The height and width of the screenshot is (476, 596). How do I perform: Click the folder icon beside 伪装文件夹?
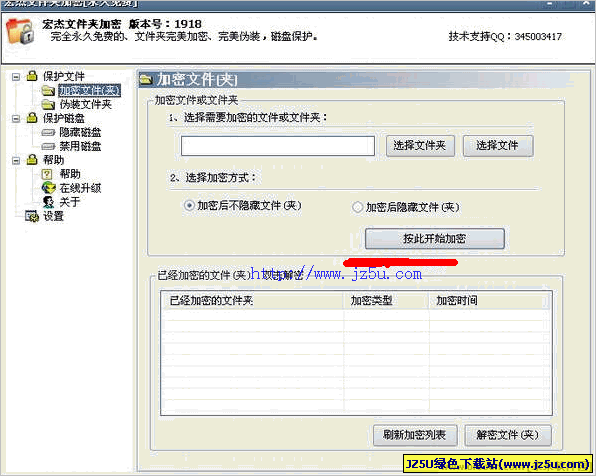pyautogui.click(x=48, y=104)
